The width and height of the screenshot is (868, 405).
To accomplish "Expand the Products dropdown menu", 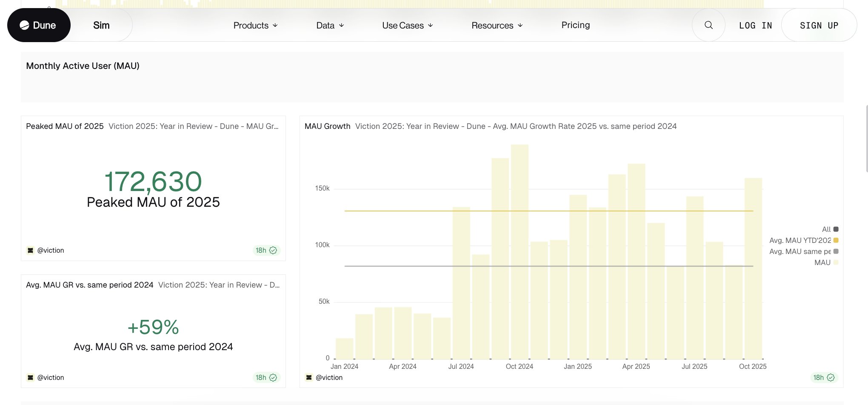I will 255,26.
